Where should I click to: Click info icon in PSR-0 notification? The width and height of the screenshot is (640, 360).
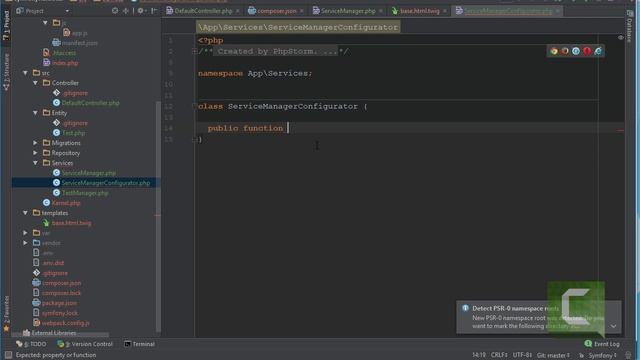click(465, 308)
